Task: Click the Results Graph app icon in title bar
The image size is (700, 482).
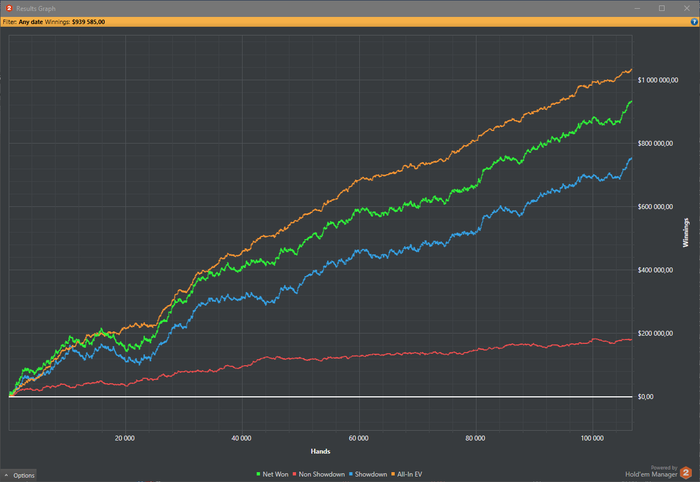Action: [x=9, y=8]
